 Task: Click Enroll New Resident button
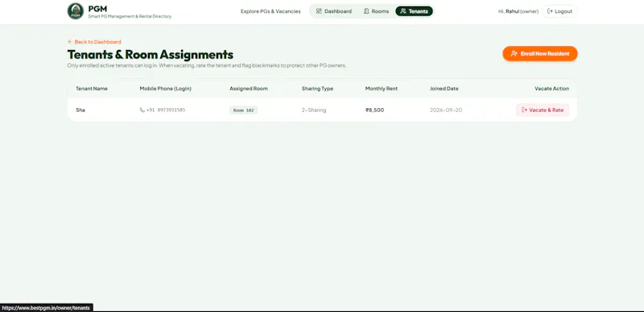(540, 53)
